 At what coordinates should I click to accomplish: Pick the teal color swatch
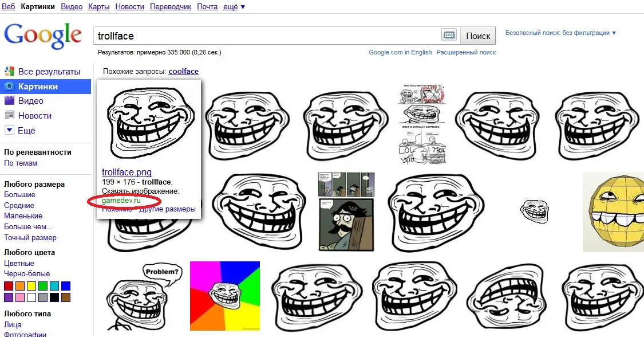click(x=54, y=285)
